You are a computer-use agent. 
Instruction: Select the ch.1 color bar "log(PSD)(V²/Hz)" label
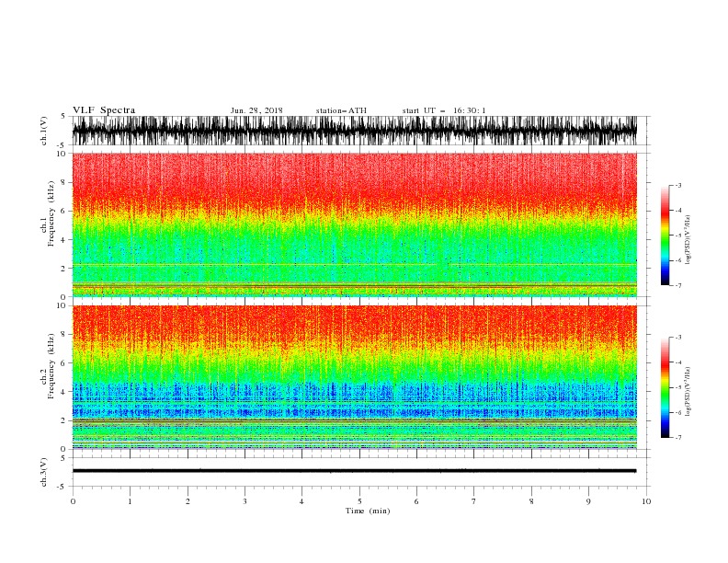point(688,240)
